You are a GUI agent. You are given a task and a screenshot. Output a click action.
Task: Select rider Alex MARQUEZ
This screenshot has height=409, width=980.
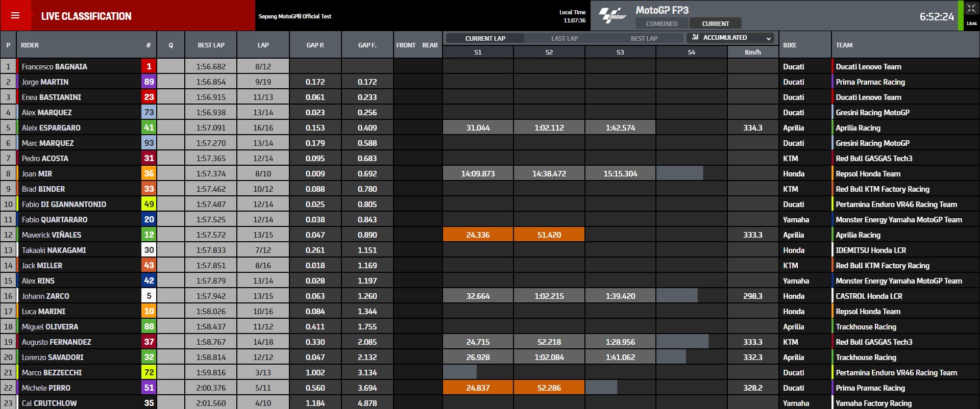(x=46, y=113)
